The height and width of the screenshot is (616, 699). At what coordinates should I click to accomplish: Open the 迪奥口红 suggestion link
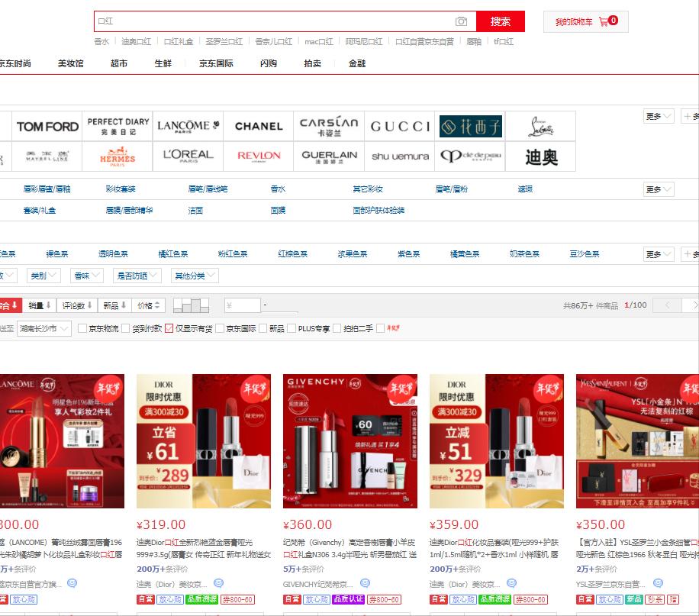click(136, 41)
